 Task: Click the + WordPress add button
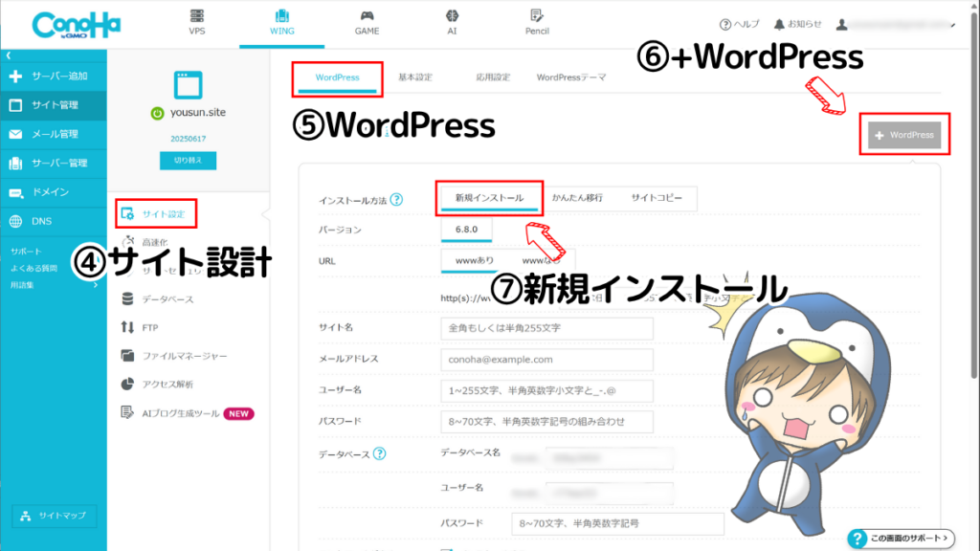point(904,135)
